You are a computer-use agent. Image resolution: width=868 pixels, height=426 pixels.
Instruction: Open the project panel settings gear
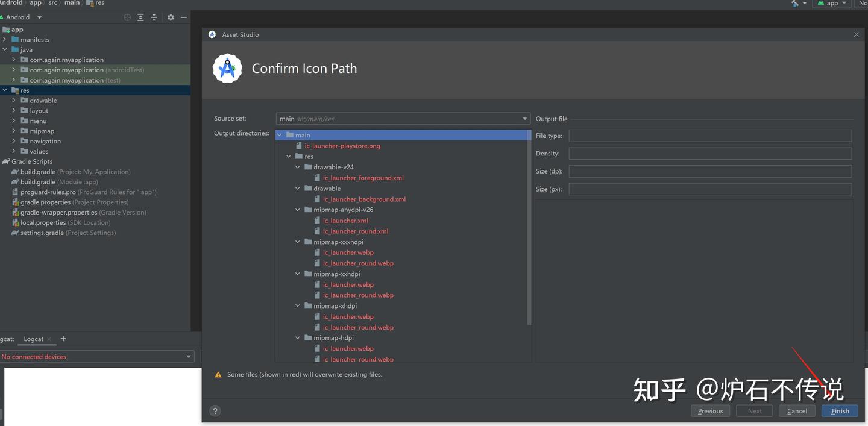171,17
